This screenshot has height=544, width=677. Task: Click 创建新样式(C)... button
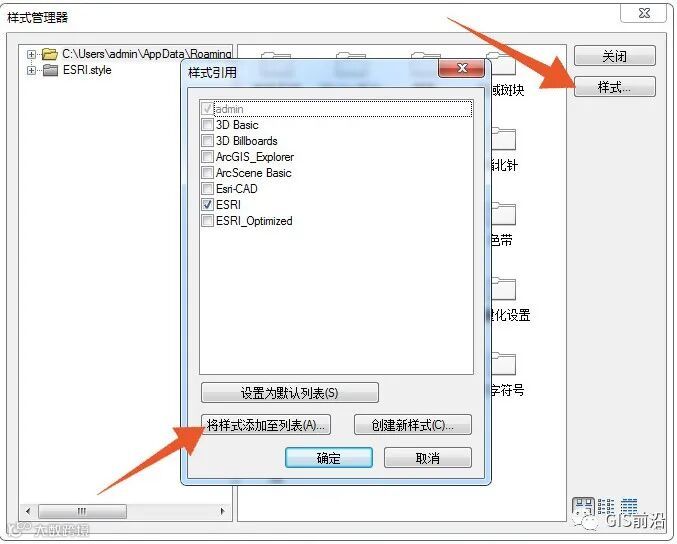413,425
